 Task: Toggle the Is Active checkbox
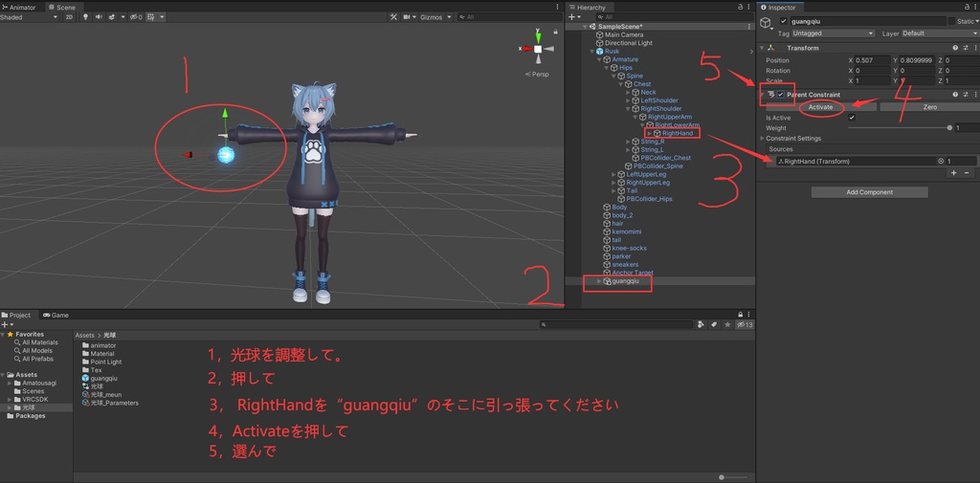(x=851, y=118)
